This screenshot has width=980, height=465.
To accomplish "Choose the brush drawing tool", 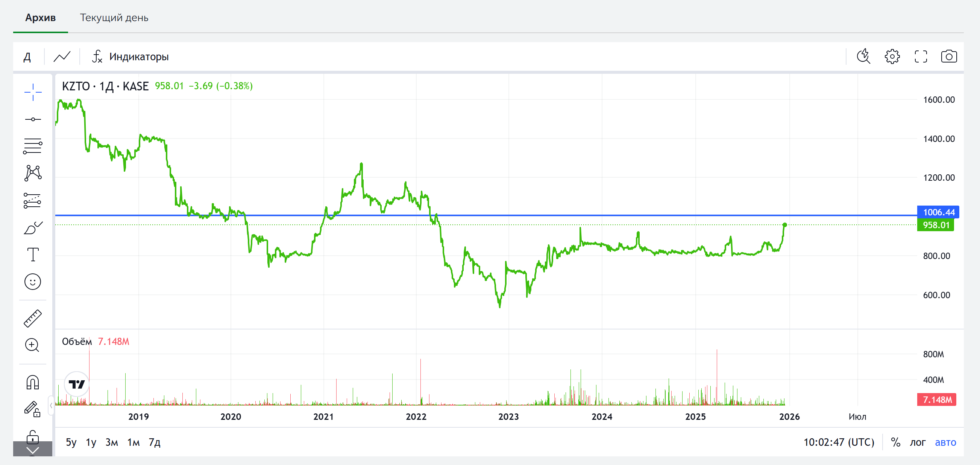I will pyautogui.click(x=33, y=228).
